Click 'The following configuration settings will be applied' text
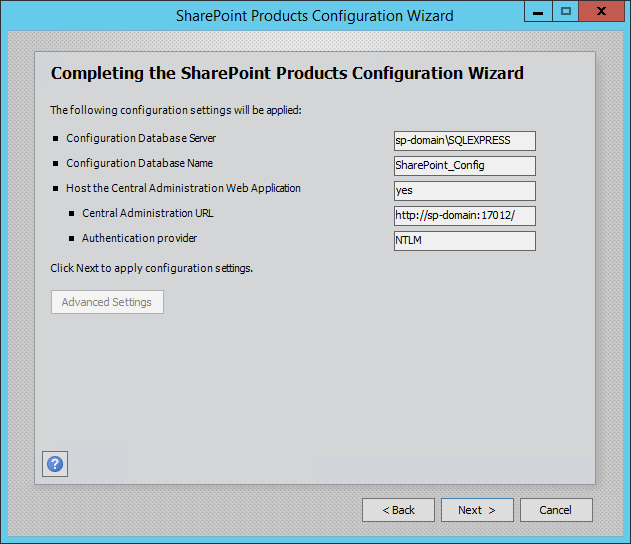 click(176, 110)
